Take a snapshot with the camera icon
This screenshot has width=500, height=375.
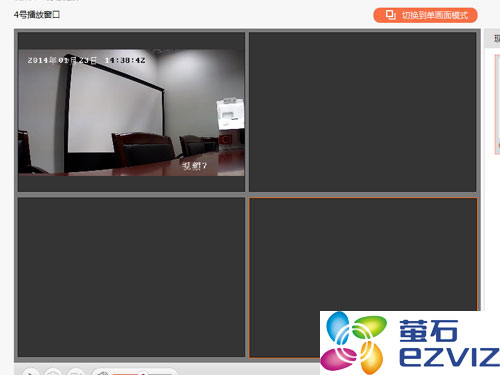(x=53, y=372)
